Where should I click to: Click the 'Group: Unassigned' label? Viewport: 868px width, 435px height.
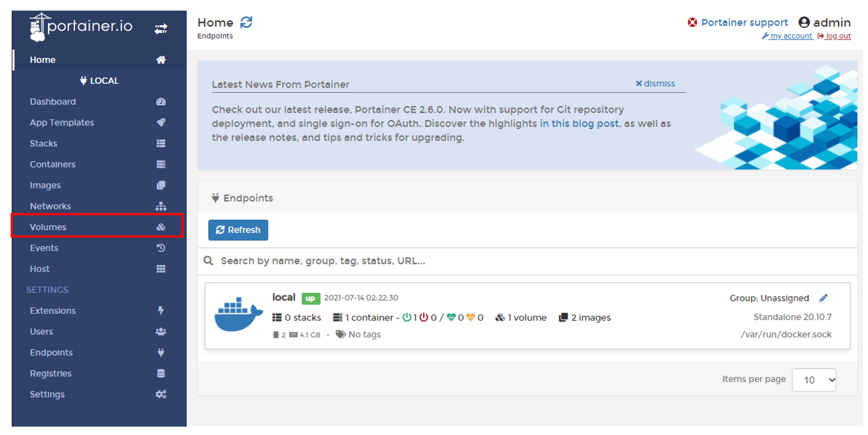click(x=769, y=298)
